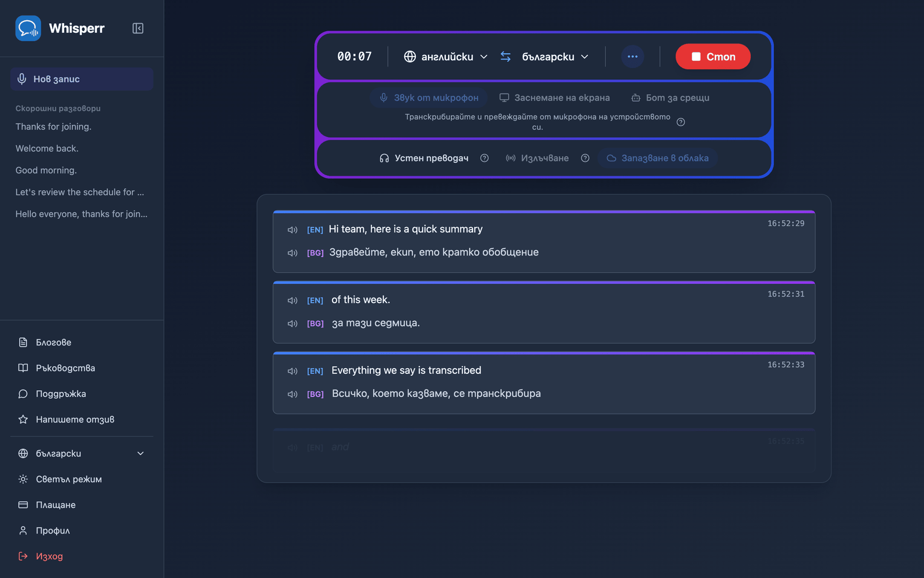
Task: Click timestamp 16:52:29
Action: (x=785, y=223)
